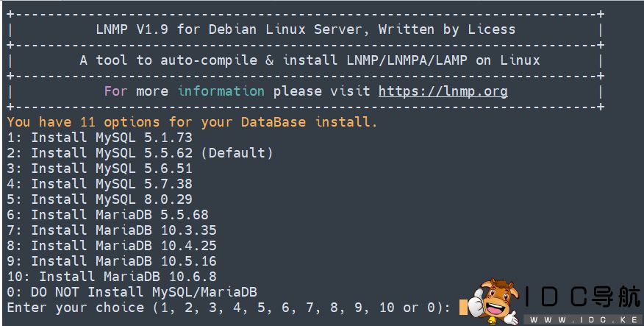The width and height of the screenshot is (644, 326).
Task: Click the 'auto-compile & install' description line
Action: [x=310, y=61]
